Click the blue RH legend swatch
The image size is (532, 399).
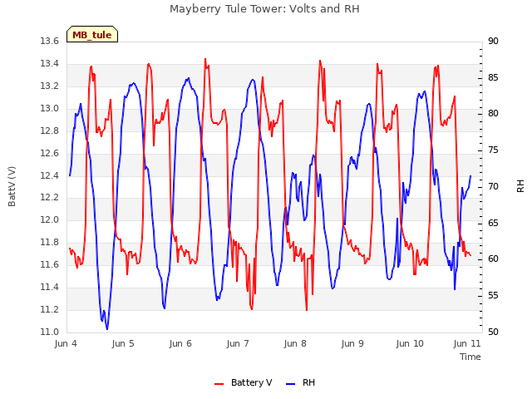tap(291, 384)
